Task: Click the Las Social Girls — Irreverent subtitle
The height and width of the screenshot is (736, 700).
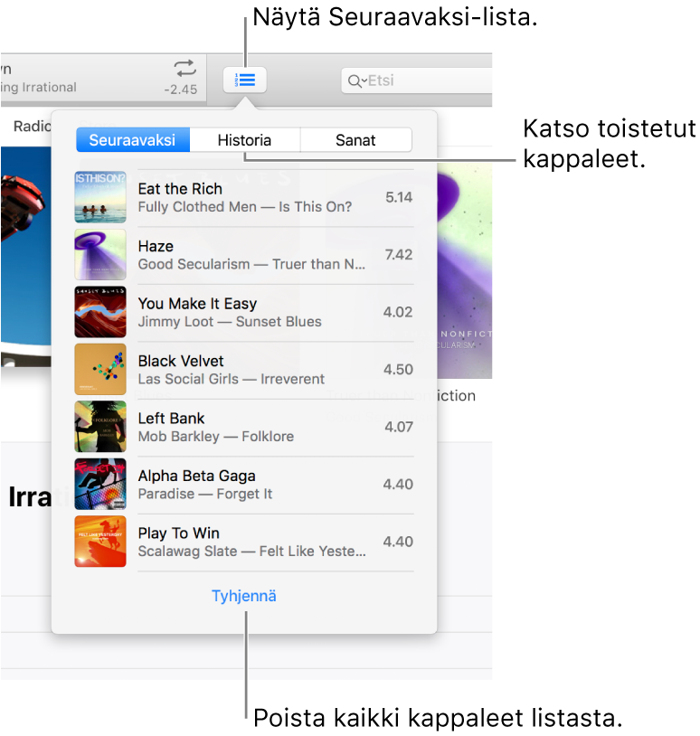Action: pyautogui.click(x=232, y=379)
